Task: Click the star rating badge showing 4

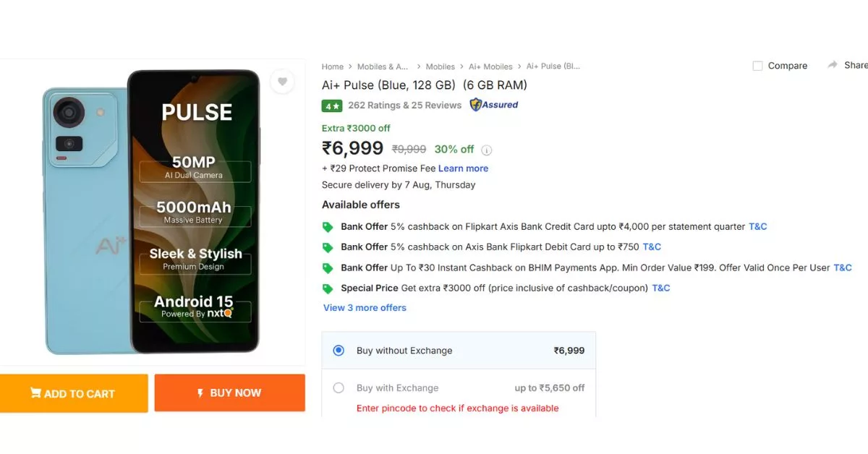Action: click(x=331, y=106)
